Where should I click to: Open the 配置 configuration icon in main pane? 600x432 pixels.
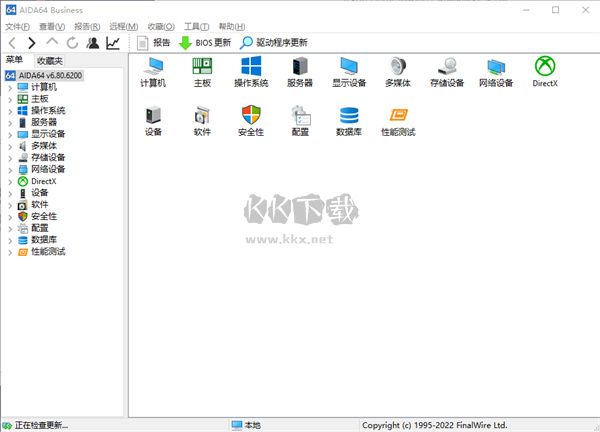pos(300,121)
